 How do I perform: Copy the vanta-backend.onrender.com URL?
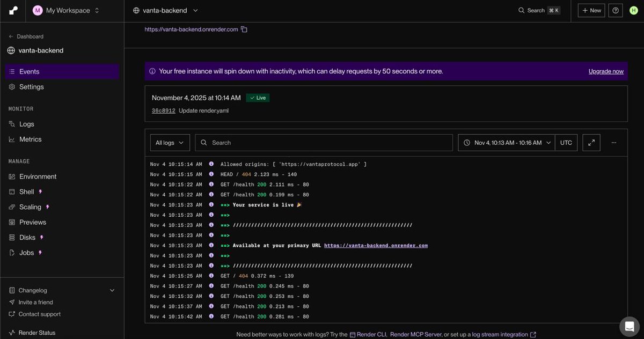(x=244, y=30)
